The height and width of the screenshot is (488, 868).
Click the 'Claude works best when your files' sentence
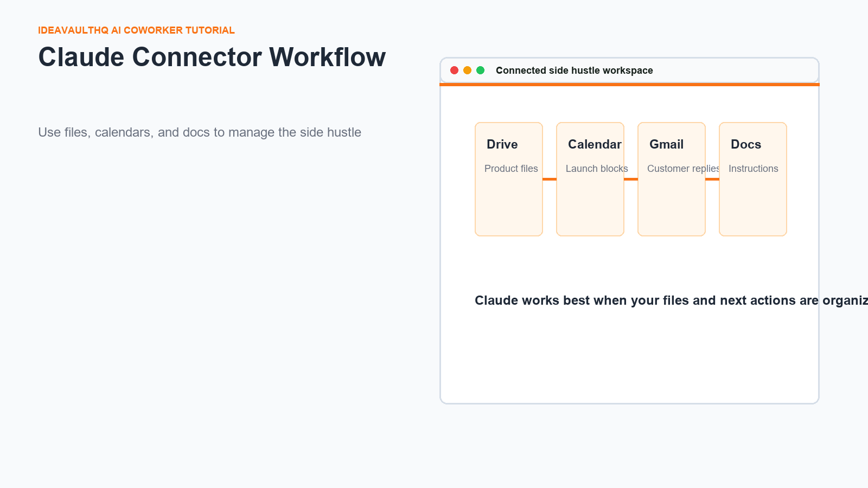pyautogui.click(x=671, y=300)
